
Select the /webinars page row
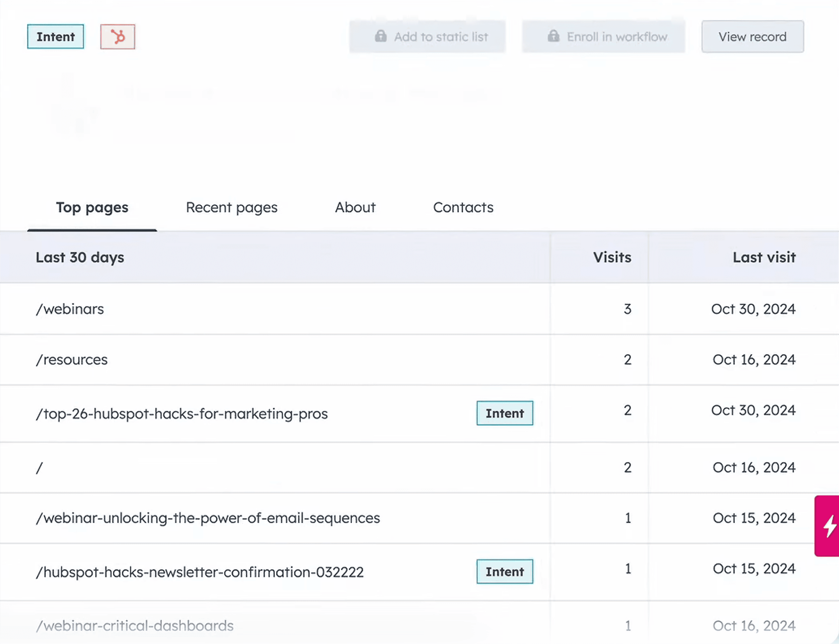click(419, 309)
